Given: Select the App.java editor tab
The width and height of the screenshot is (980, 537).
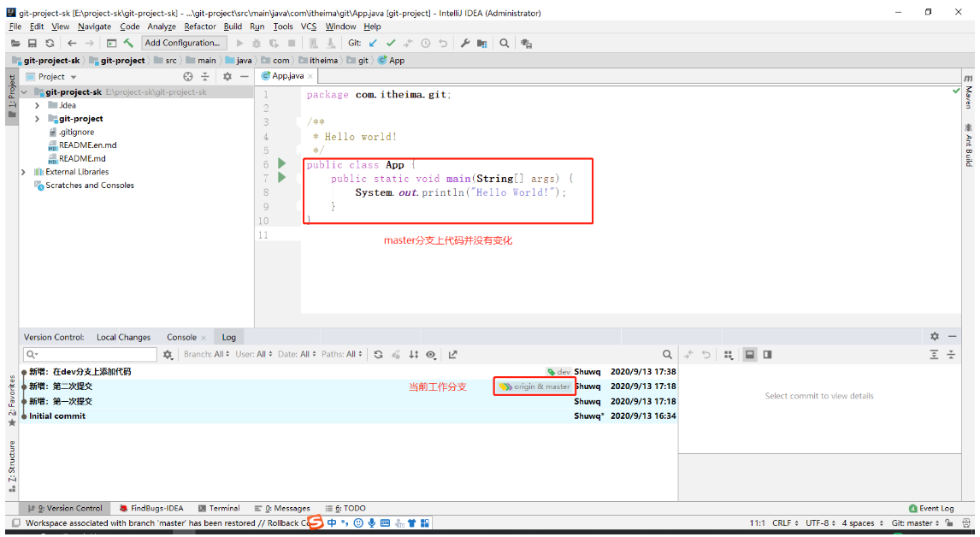Looking at the screenshot, I should point(287,75).
